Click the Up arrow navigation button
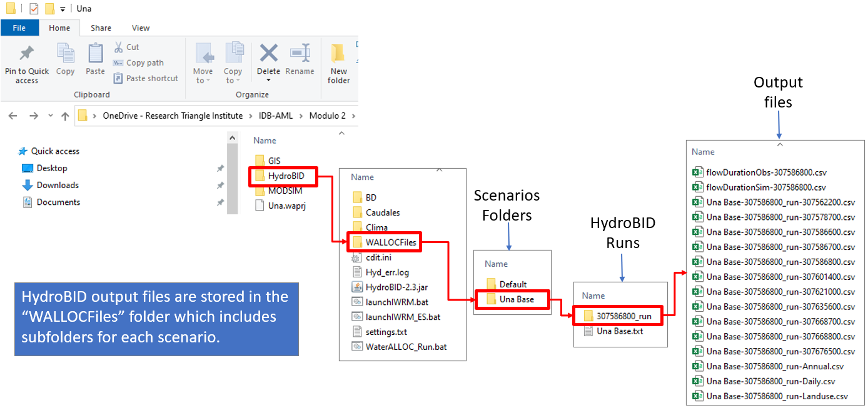This screenshot has height=408, width=868. pyautogui.click(x=65, y=116)
